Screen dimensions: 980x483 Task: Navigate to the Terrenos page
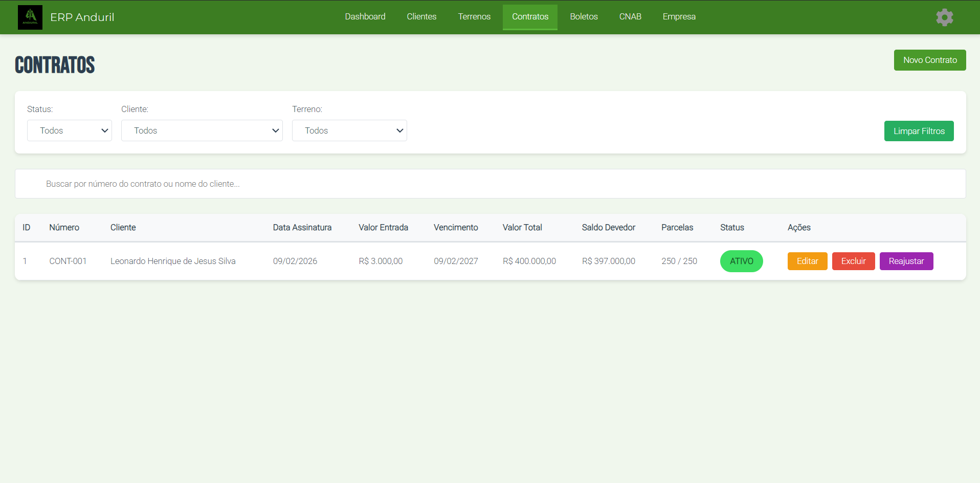click(474, 17)
